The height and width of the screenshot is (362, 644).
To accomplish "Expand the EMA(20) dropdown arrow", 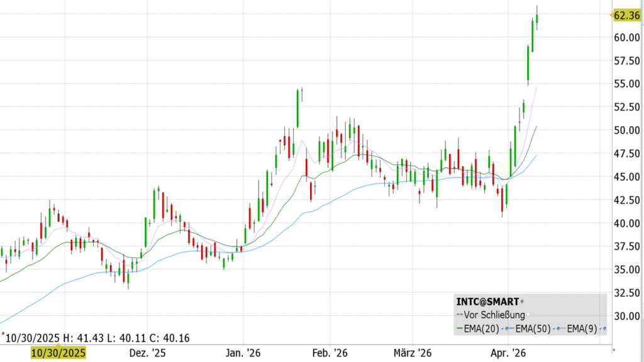I will 501,329.
